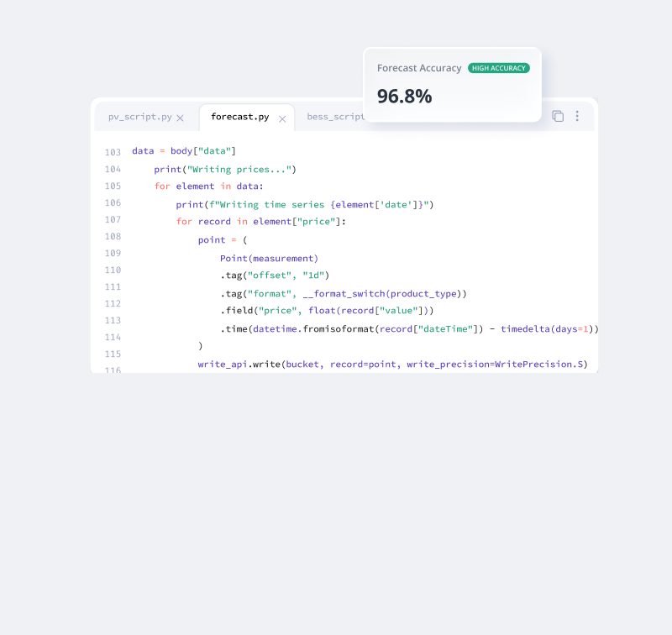
Task: Close the forecast.py tab
Action: click(282, 118)
